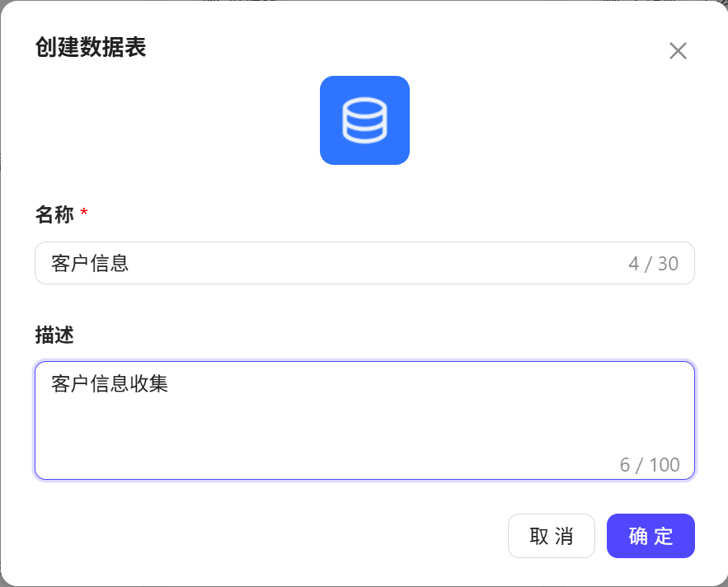Click inside the 描述 description textarea
Viewport: 728px width, 587px height.
[330, 412]
